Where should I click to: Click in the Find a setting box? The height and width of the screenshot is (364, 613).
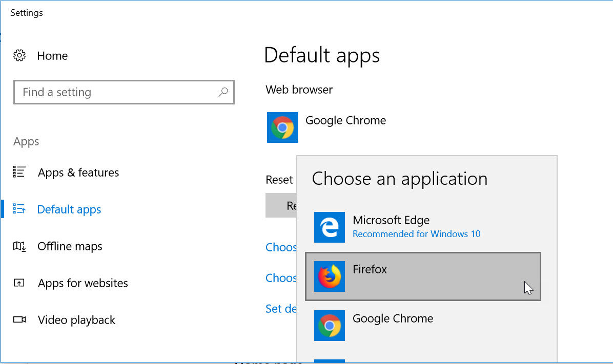(124, 92)
